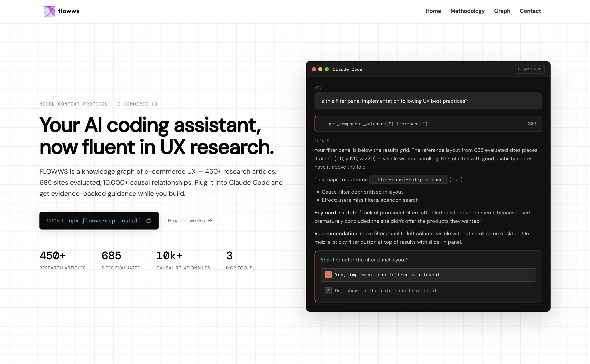Viewport: 590px width, 364px height.
Task: Click the number 2 option badge
Action: click(328, 291)
